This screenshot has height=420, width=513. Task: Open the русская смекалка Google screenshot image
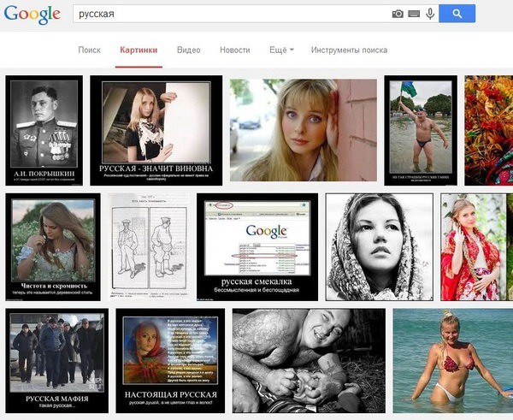(257, 247)
